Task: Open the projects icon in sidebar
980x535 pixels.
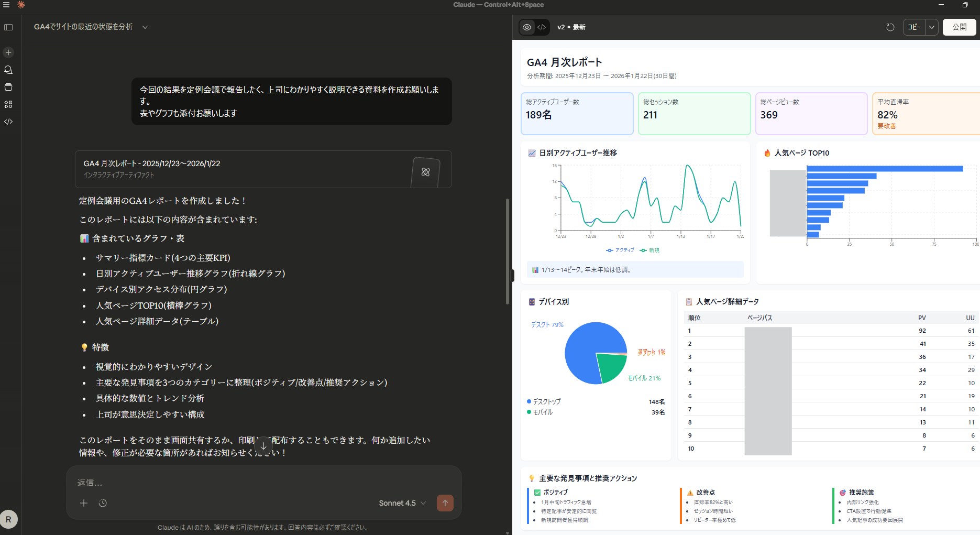Action: click(8, 87)
